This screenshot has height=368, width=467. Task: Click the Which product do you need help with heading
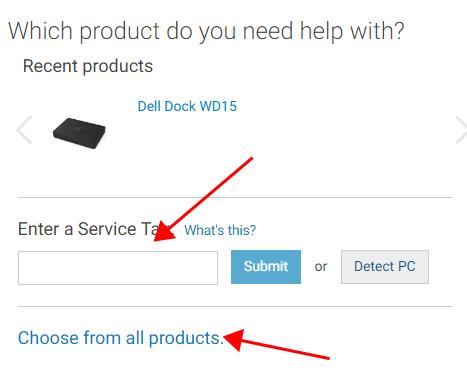206,31
